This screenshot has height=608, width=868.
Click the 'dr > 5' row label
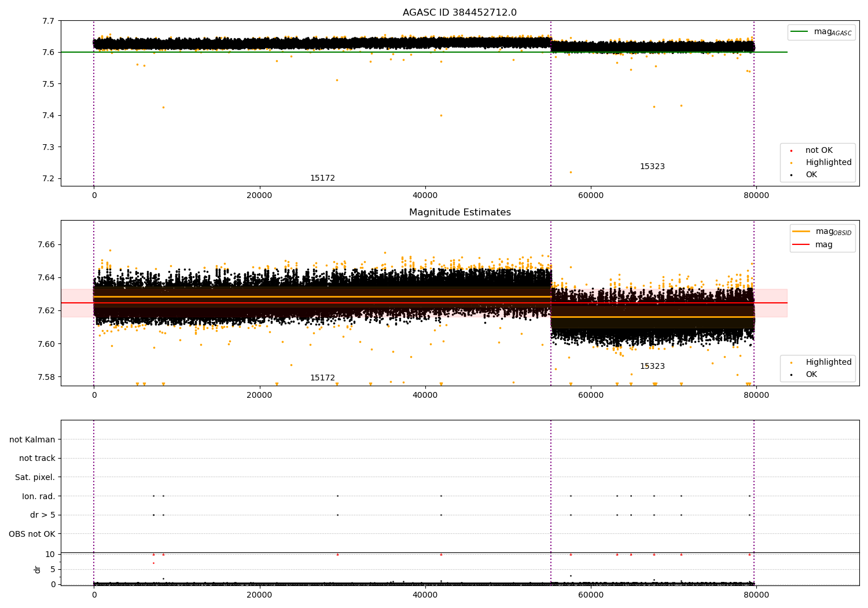[43, 515]
